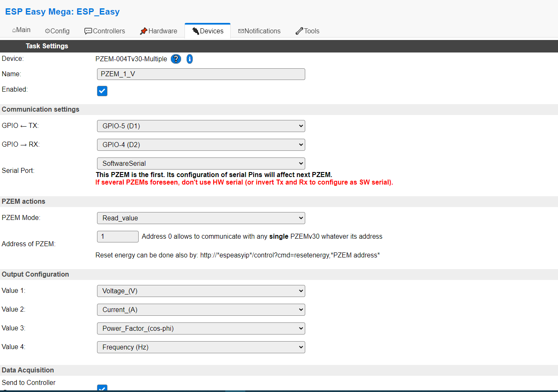
Task: Open the Hardware tab
Action: click(x=159, y=31)
